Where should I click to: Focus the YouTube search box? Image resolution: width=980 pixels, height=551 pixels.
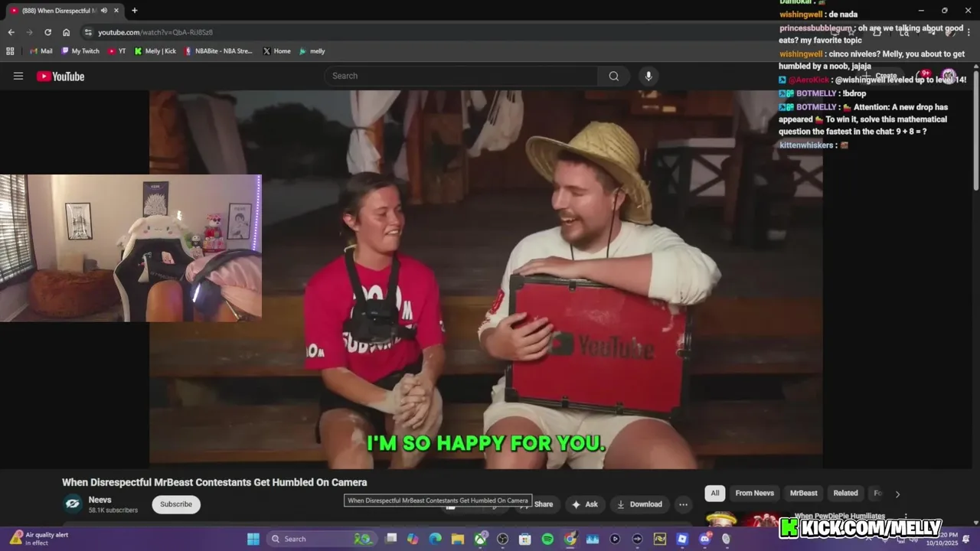coord(462,76)
